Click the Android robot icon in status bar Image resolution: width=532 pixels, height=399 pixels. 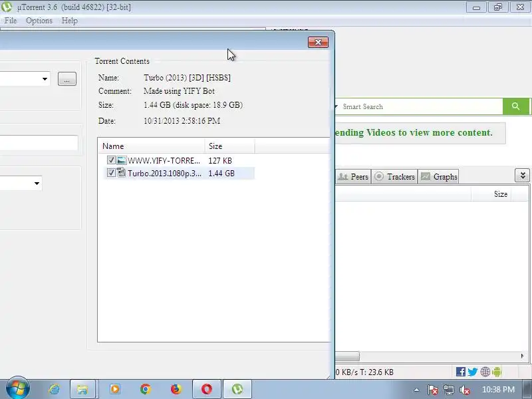497,372
